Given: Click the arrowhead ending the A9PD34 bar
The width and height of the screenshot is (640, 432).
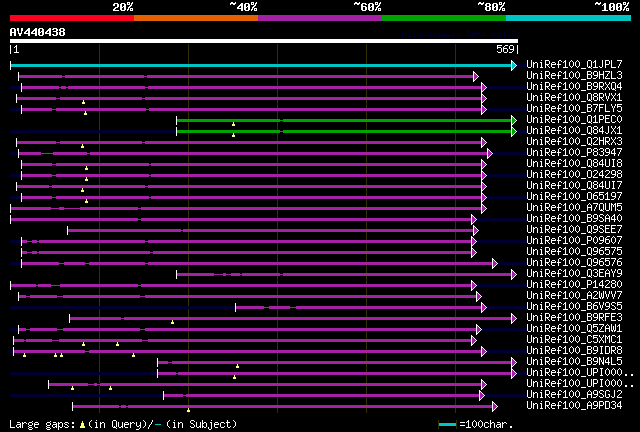Looking at the screenshot, I should [495, 406].
